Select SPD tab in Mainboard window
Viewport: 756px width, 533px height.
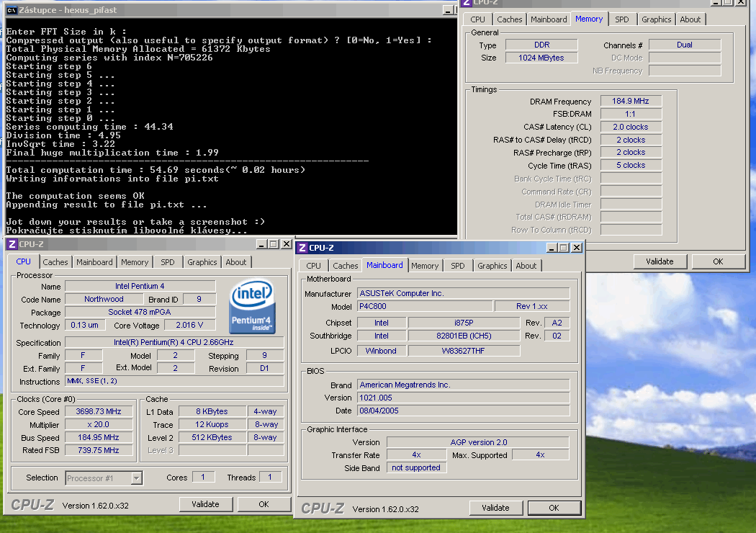[x=457, y=266]
